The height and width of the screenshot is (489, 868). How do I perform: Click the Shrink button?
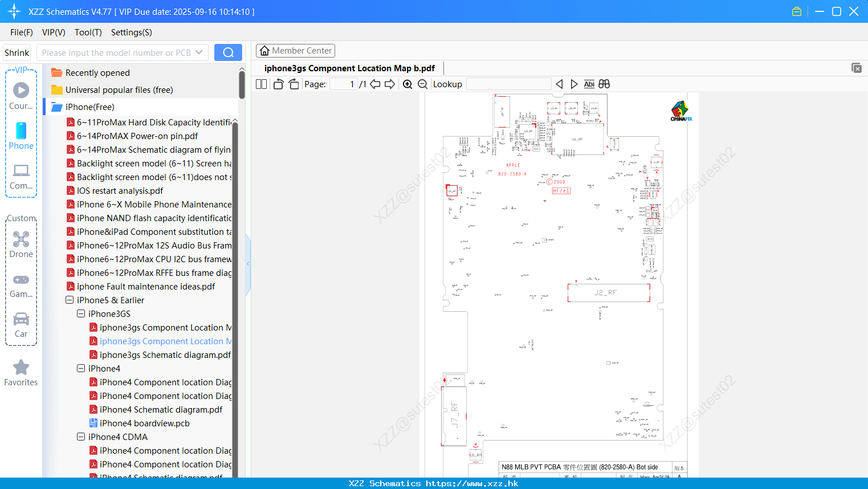(17, 53)
